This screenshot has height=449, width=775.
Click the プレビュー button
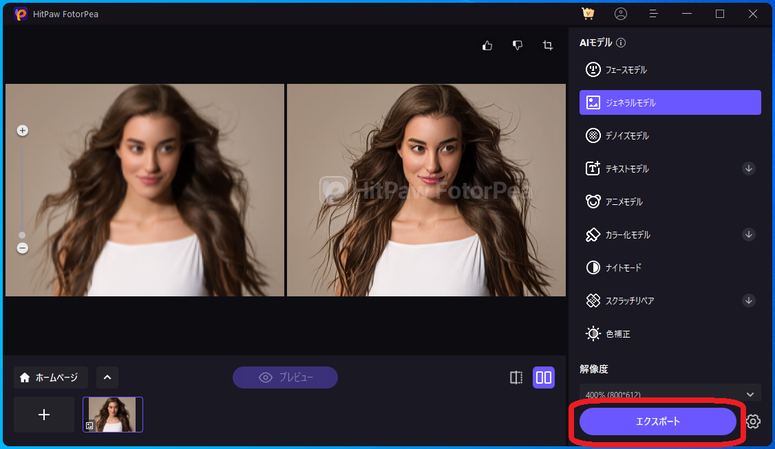pyautogui.click(x=285, y=378)
